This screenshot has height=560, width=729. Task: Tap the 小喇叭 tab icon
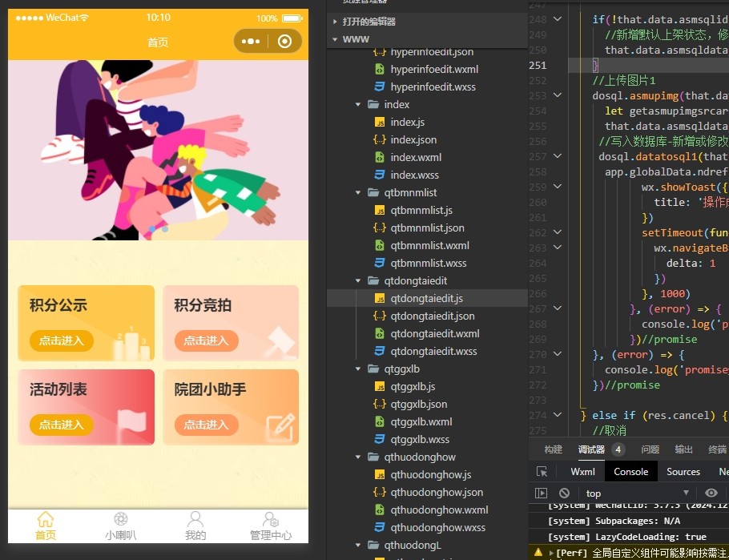click(x=120, y=519)
